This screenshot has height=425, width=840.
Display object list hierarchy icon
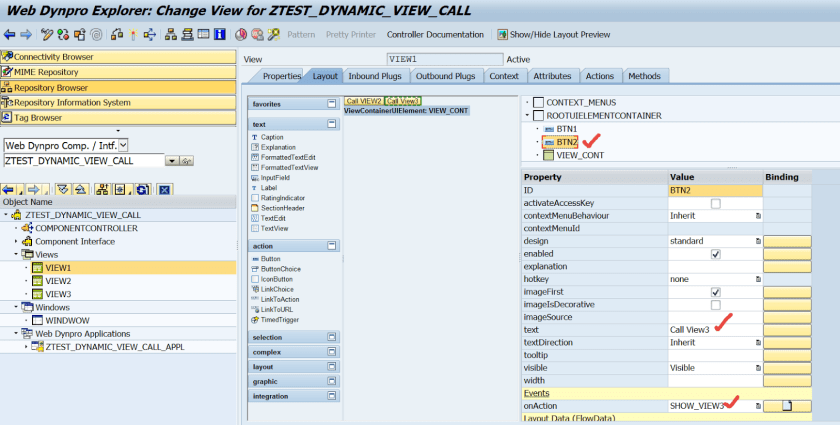pos(171,35)
